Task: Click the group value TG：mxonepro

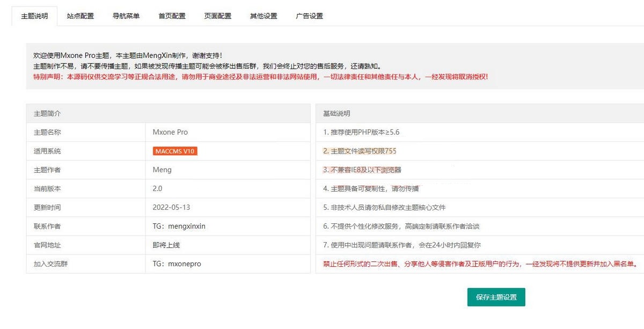Action: tap(177, 264)
